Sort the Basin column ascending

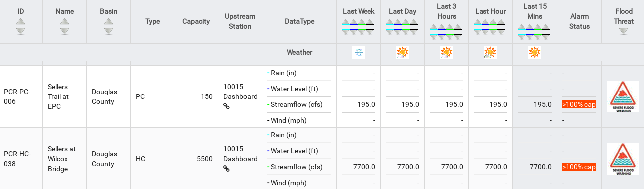[x=109, y=22]
